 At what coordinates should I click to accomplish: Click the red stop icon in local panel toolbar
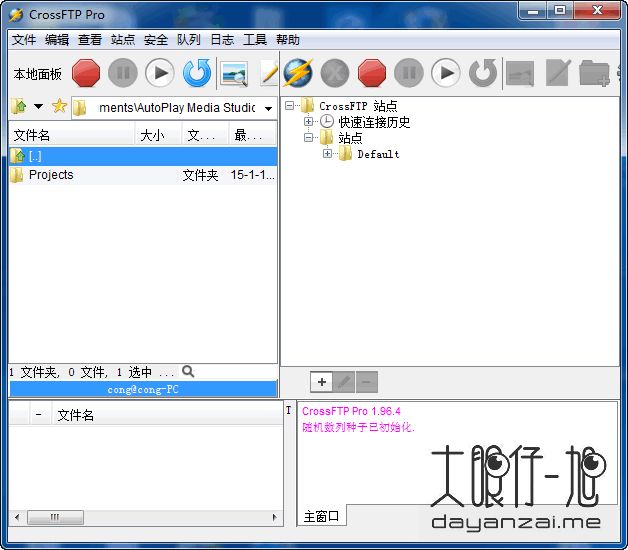click(86, 73)
